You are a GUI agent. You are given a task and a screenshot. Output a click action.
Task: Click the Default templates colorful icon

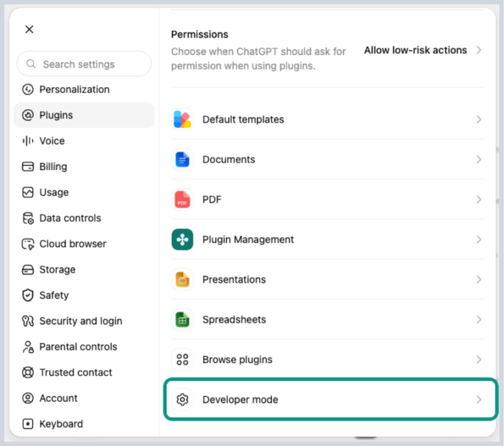(183, 119)
